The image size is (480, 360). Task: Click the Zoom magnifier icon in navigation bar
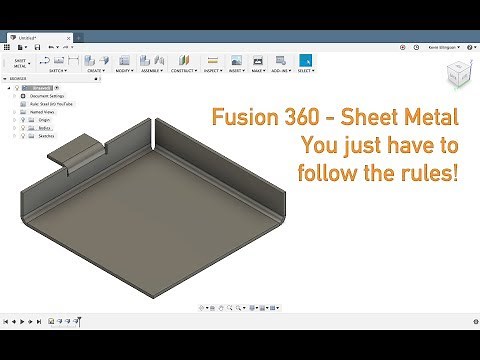coord(230,308)
